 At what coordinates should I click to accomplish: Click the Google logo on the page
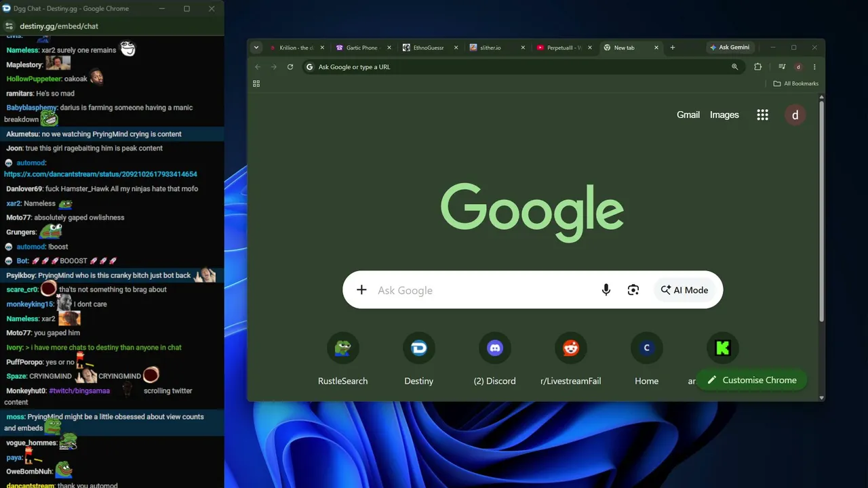coord(532,212)
